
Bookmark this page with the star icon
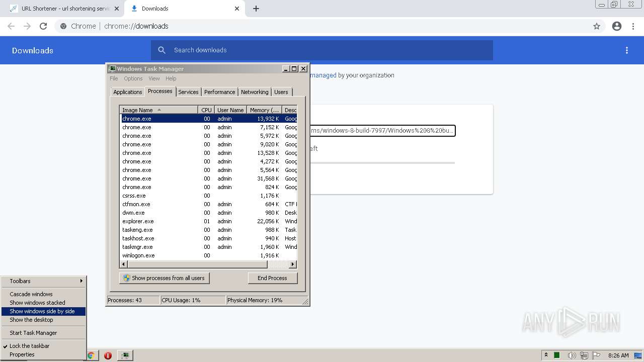click(x=597, y=26)
